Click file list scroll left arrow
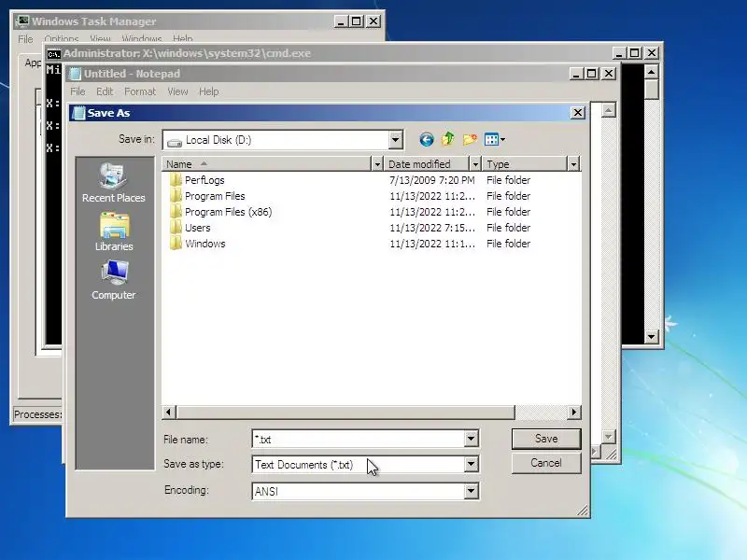 (169, 412)
